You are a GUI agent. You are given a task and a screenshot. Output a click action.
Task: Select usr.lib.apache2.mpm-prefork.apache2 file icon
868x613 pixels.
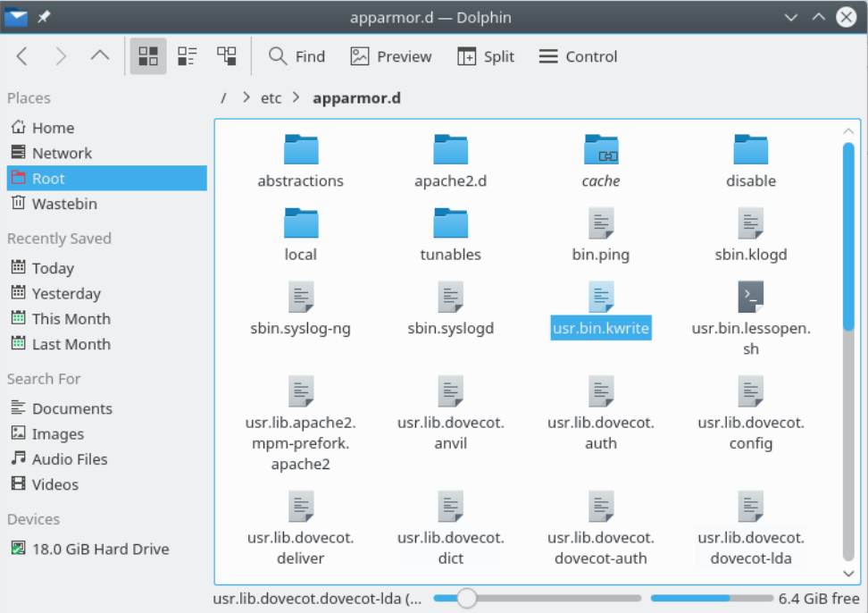301,391
